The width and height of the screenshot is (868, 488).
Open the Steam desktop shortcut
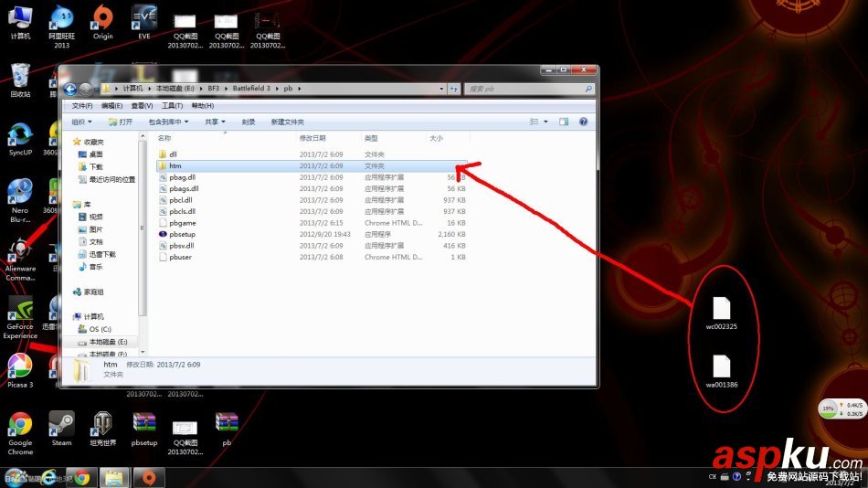point(61,429)
